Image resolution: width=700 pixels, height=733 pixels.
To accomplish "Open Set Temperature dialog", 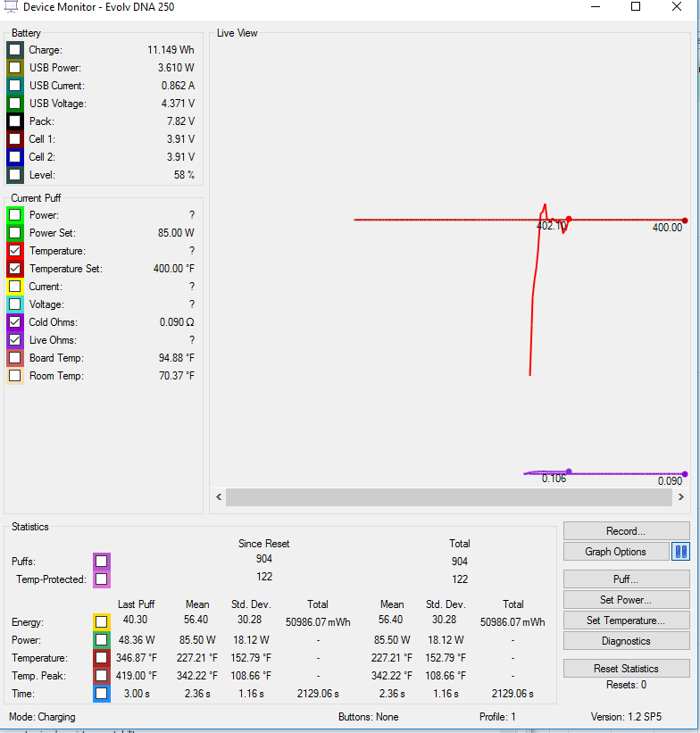I will (626, 621).
